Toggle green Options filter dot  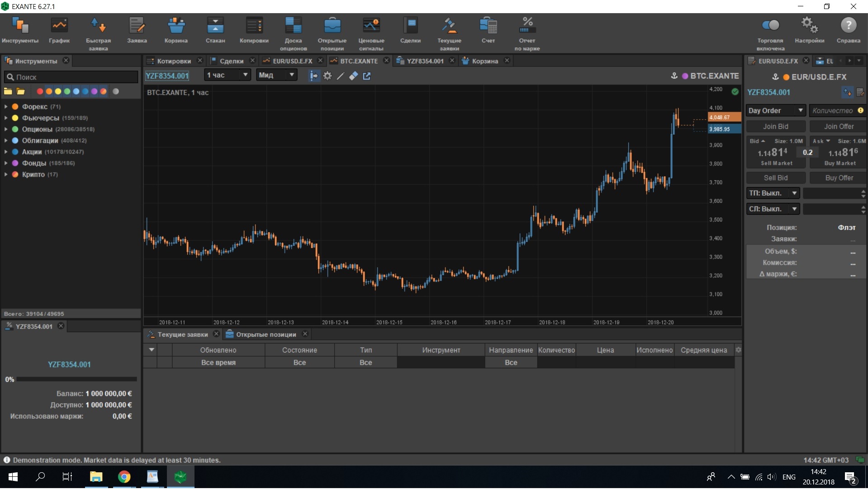click(x=67, y=91)
